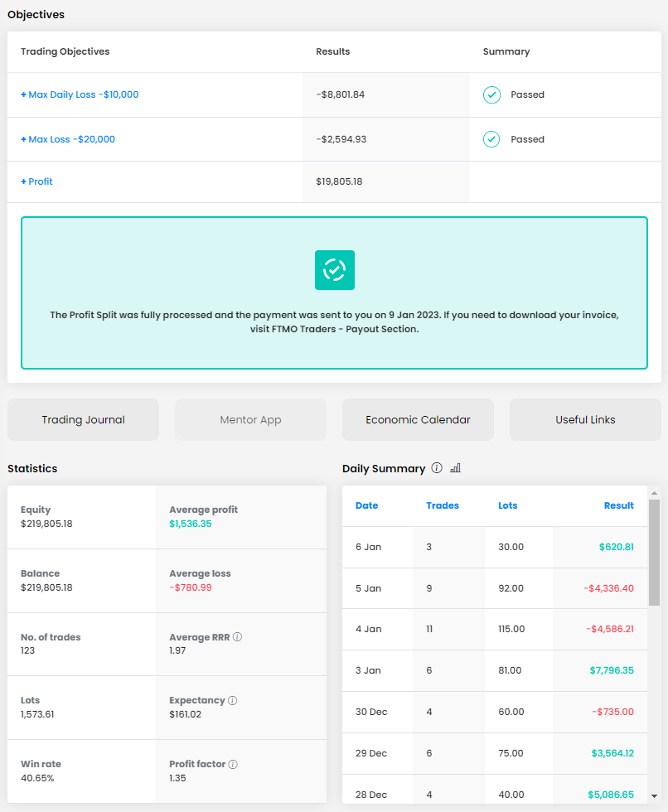Open Useful Links
Image resolution: width=668 pixels, height=812 pixels.
[585, 419]
